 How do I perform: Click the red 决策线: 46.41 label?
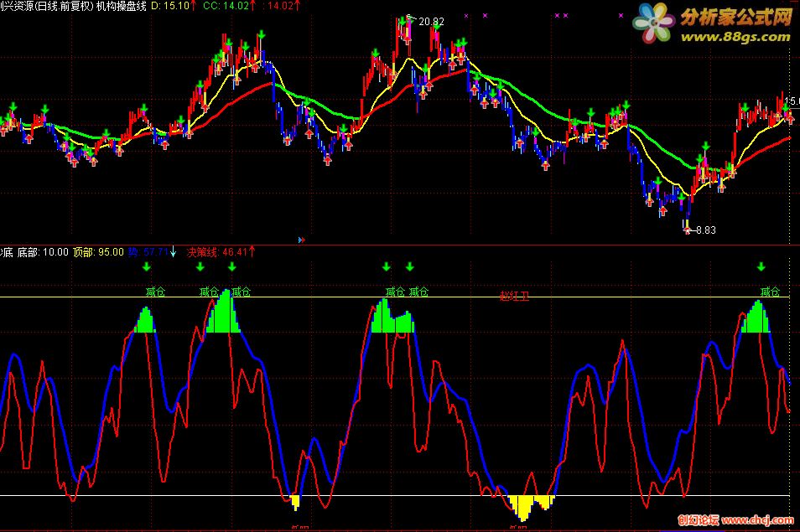tap(217, 251)
